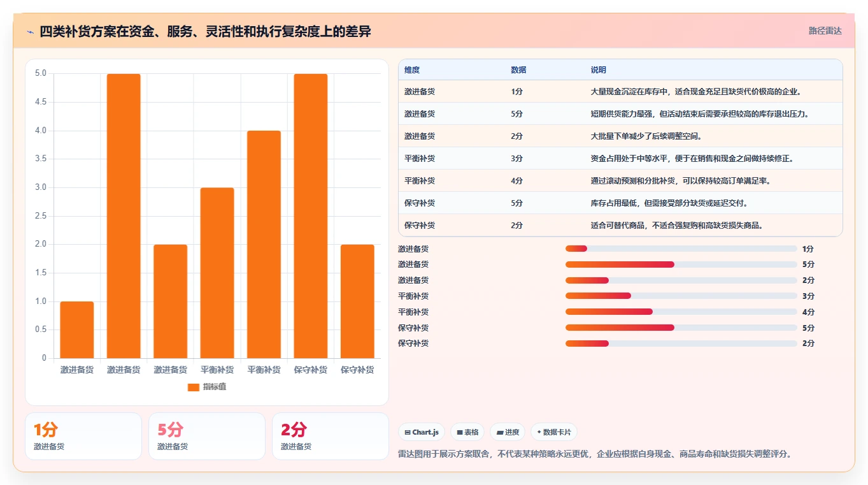Click the 保守补货 chart bar reaching 5.0

pos(311,216)
